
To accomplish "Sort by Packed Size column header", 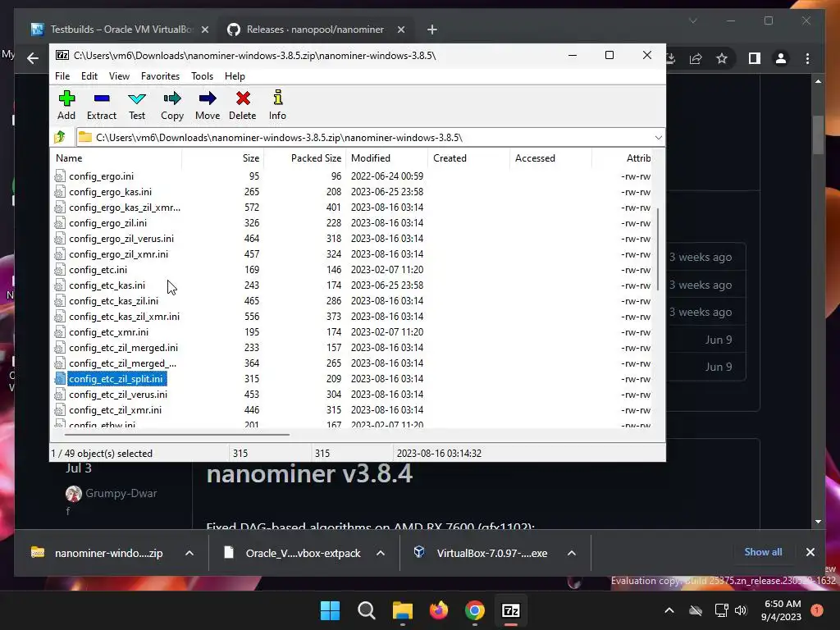I will click(x=305, y=158).
